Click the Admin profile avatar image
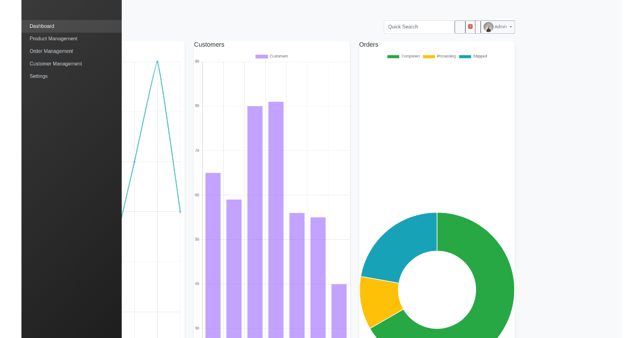Image resolution: width=644 pixels, height=338 pixels. pos(488,27)
